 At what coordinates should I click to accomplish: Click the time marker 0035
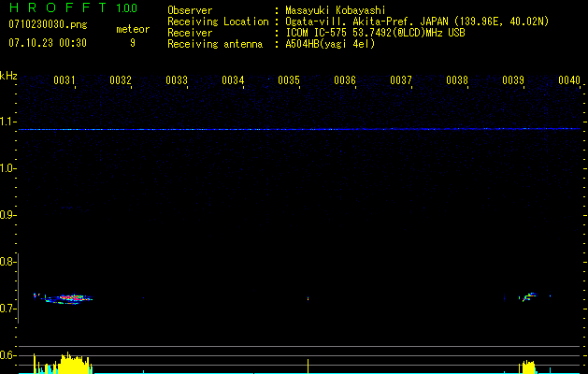tap(289, 79)
